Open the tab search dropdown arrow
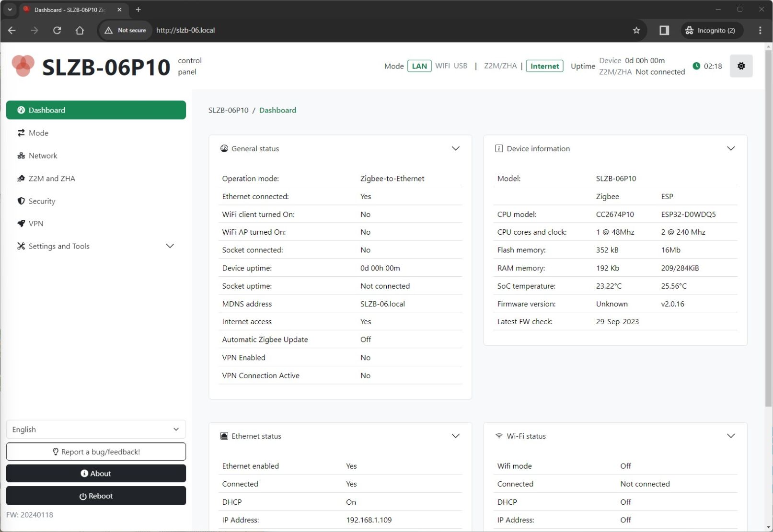 [x=10, y=10]
